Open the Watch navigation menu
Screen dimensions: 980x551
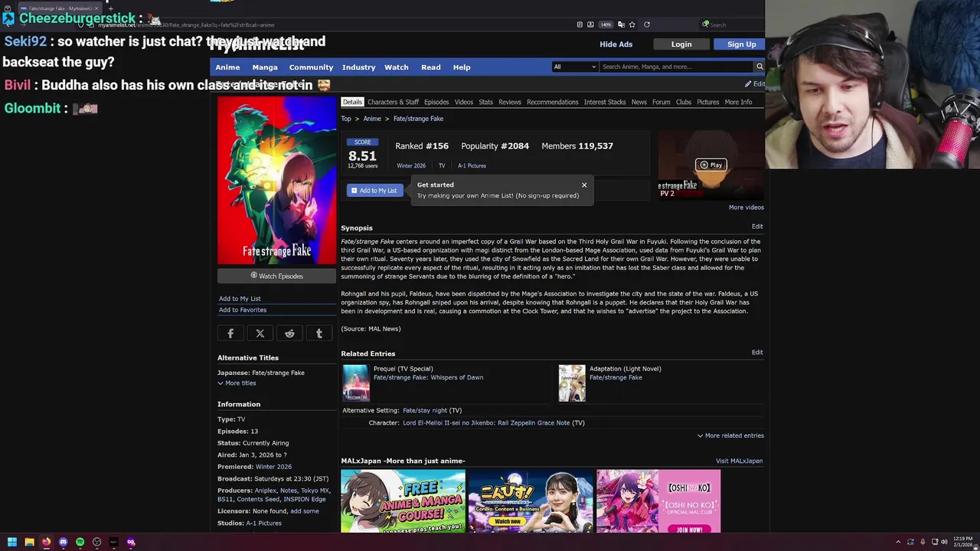click(x=396, y=67)
